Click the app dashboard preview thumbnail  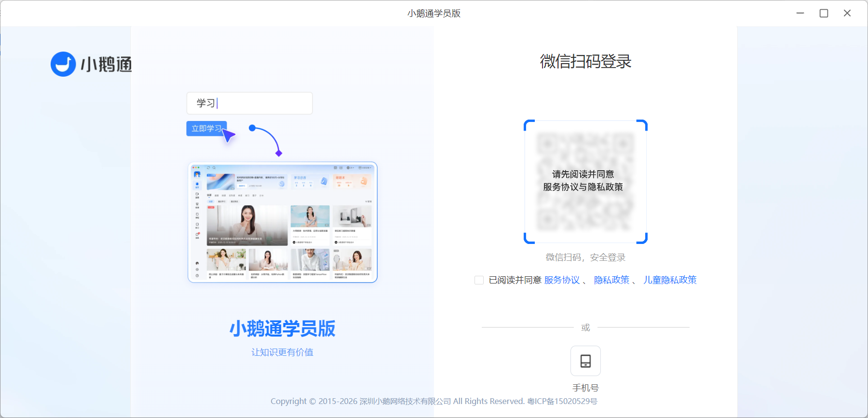[283, 222]
